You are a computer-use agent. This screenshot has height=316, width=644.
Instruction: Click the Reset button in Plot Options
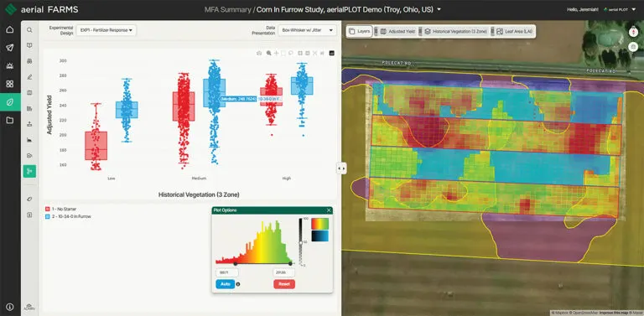click(284, 284)
